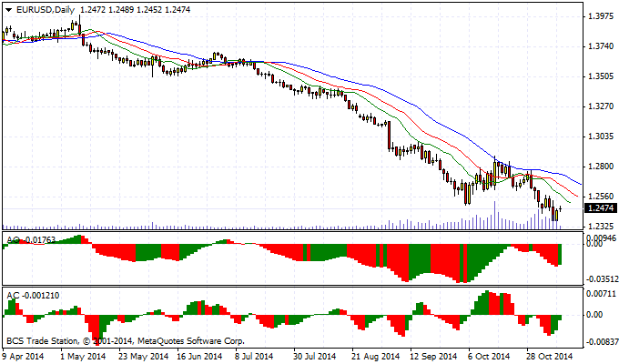Viewport: 619px width, 364px height.
Task: Click the 1.3740 price scale value
Action: point(601,46)
